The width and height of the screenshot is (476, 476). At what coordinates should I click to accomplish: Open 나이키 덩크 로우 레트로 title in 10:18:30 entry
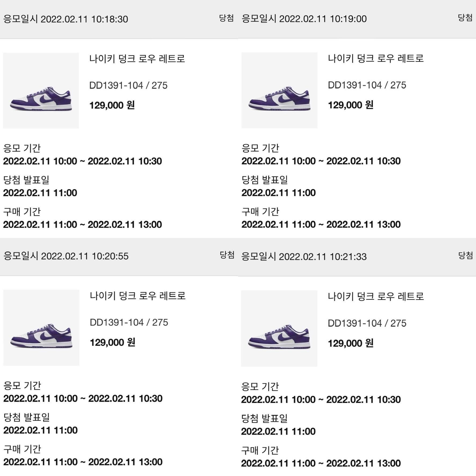pos(137,59)
